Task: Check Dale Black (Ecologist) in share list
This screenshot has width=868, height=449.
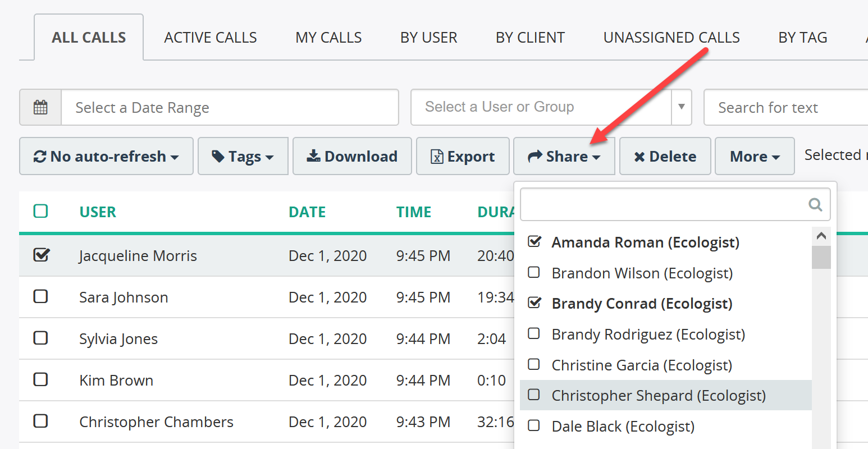Action: [534, 425]
